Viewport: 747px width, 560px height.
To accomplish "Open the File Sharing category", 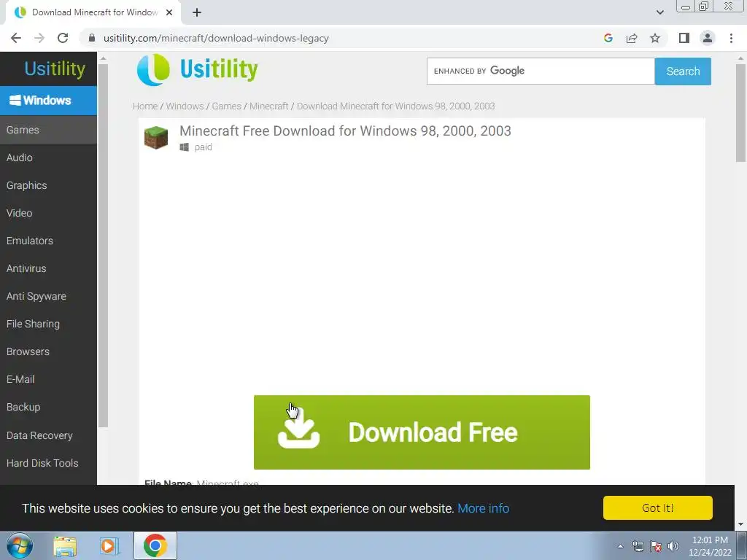I will point(48,324).
